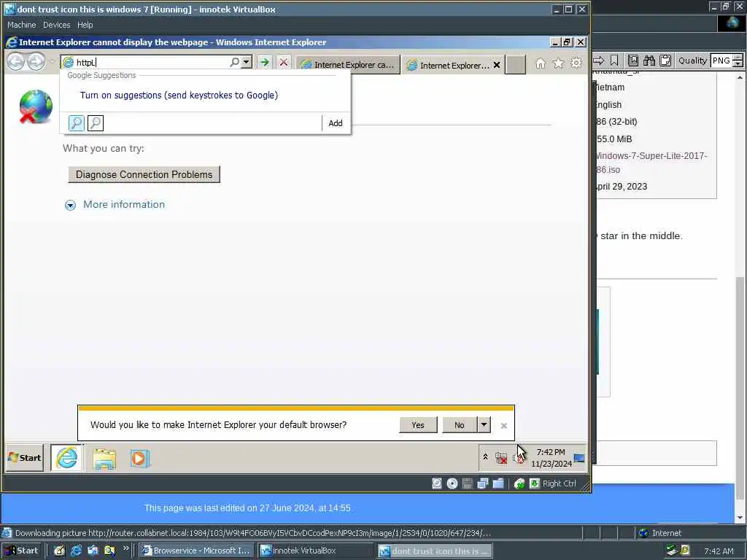
Task: Click the Internet zone status bar indicator
Action: click(661, 533)
